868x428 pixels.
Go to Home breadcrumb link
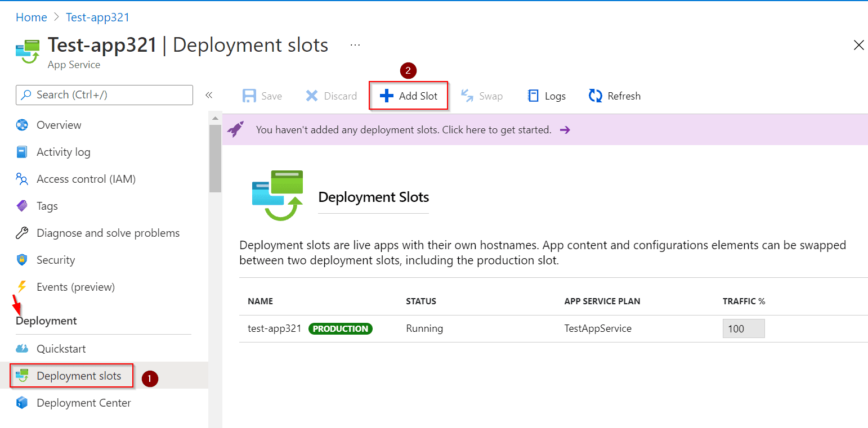coord(32,17)
